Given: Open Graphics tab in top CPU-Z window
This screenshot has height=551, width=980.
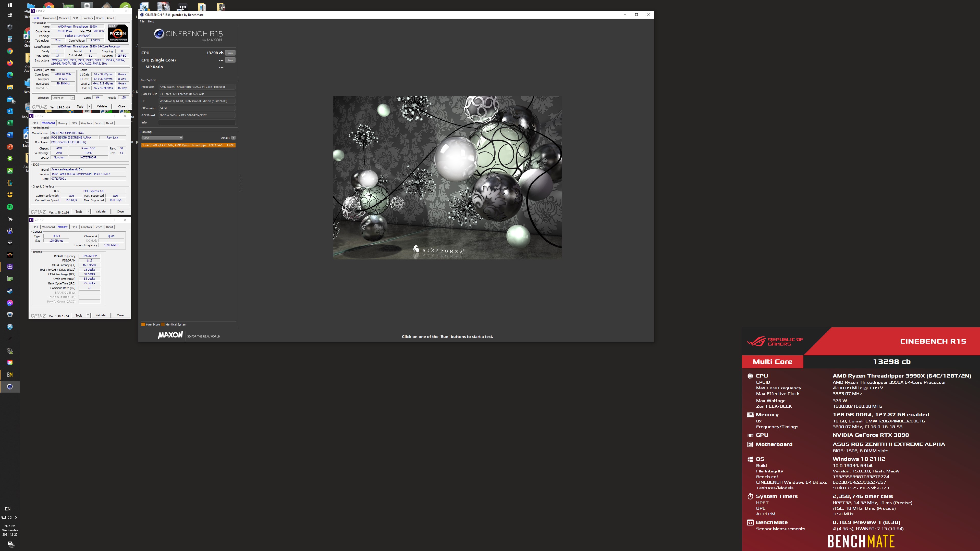Looking at the screenshot, I should click(88, 18).
